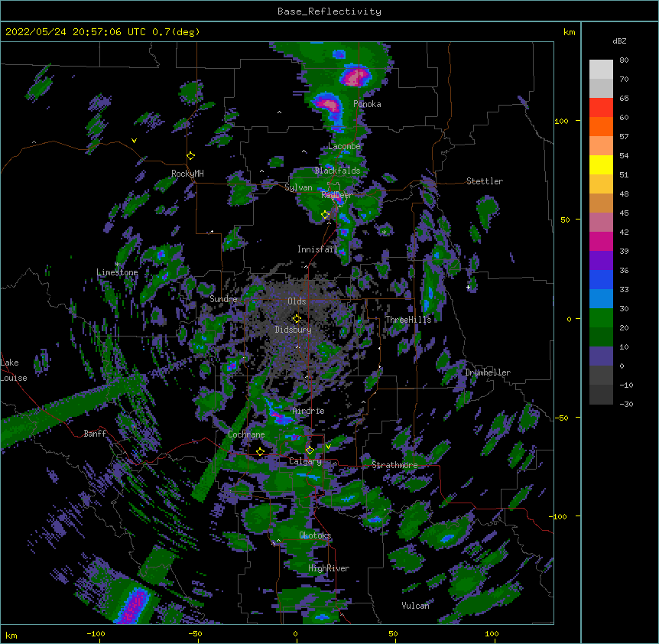Screen dimensions: 659x644
Task: Click the -50 tick on the right axis
Action: tap(561, 418)
